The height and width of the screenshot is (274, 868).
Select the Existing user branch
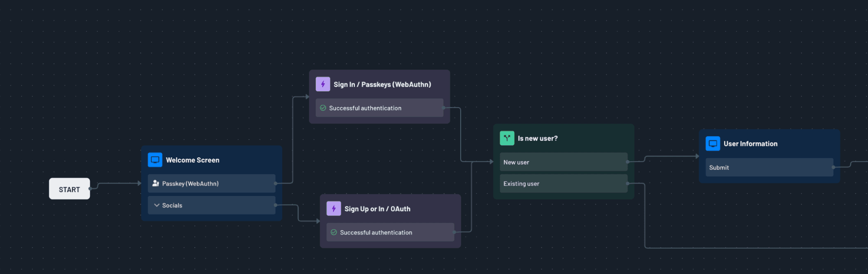(x=563, y=183)
